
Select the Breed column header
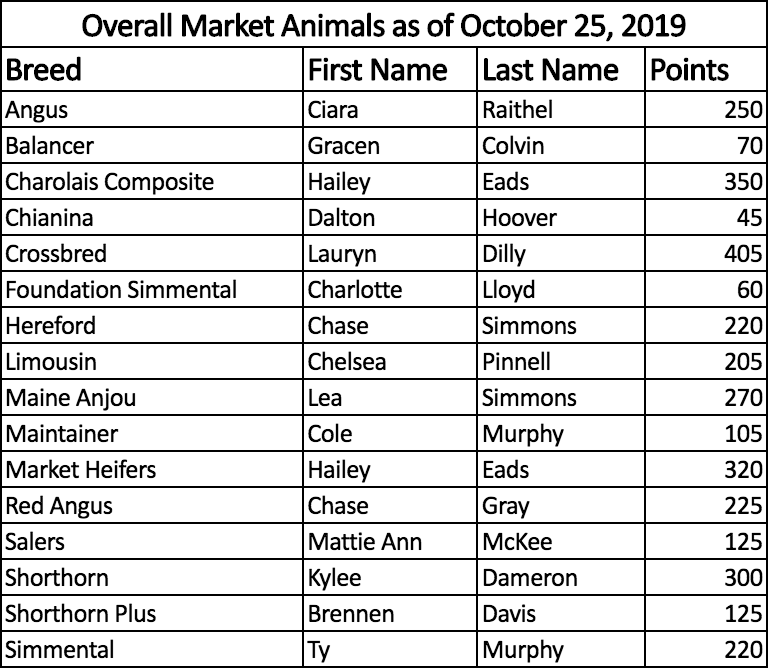tap(44, 71)
